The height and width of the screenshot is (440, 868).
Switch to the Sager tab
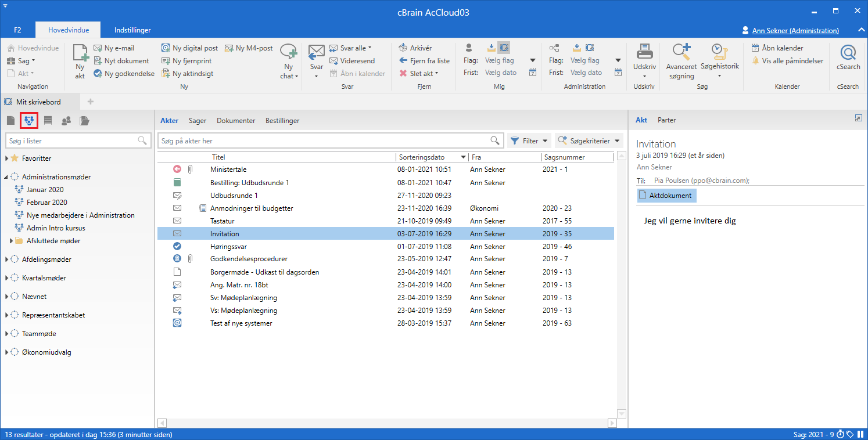point(198,121)
